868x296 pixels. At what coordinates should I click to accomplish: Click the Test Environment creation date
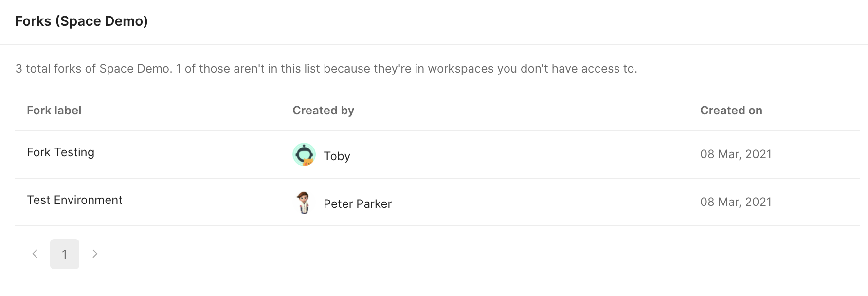(x=736, y=202)
